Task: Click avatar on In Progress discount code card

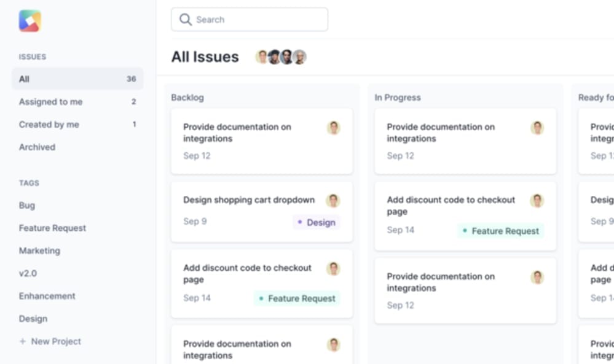Action: 537,201
